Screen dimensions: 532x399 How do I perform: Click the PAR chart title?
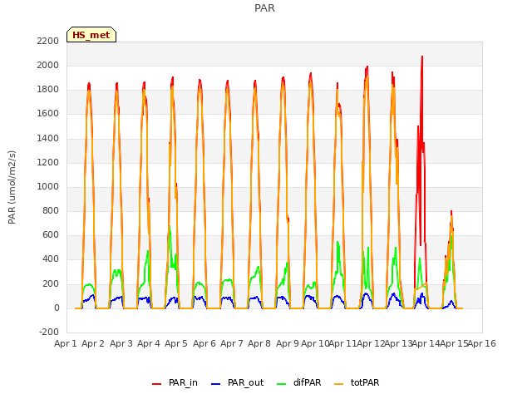click(x=264, y=7)
